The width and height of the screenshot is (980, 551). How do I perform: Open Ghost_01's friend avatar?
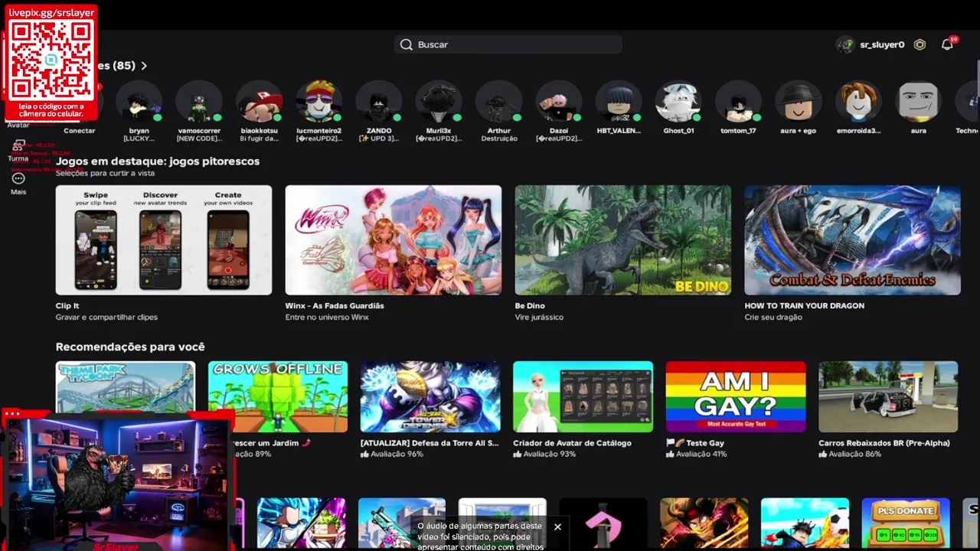click(678, 101)
